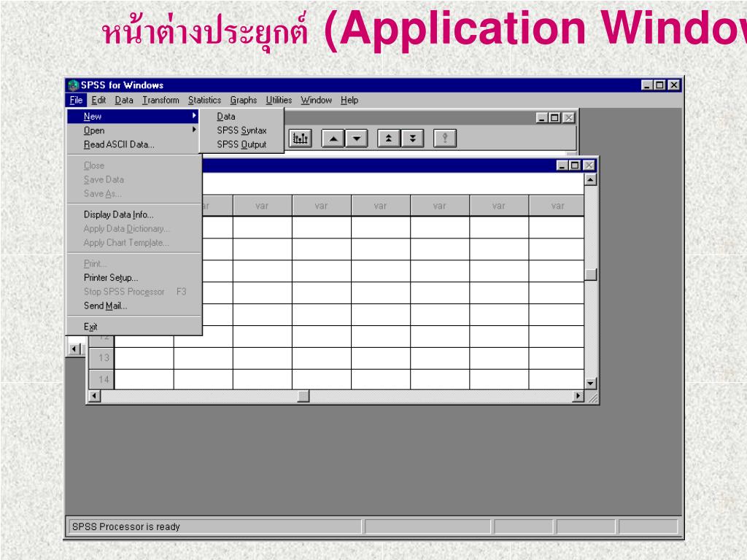
Task: Click the down arrow toolbar button
Action: click(x=356, y=139)
